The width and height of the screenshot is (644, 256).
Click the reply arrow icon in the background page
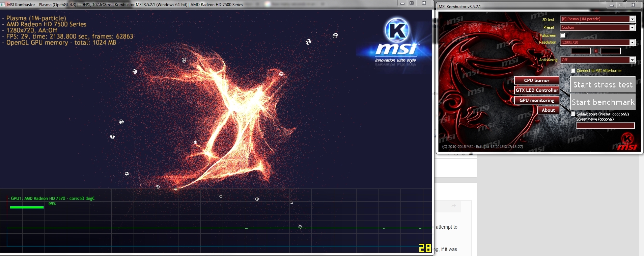453,206
